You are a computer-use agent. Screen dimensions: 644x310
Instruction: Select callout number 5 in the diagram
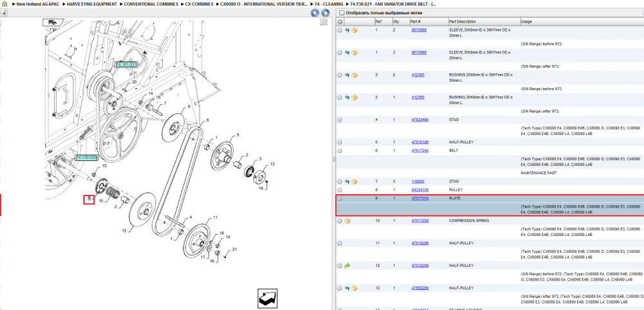point(237,134)
